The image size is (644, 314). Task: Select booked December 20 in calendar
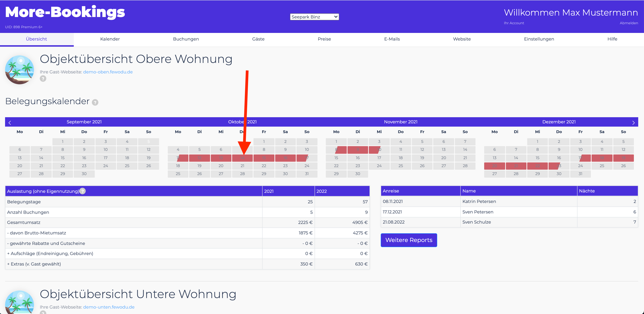pyautogui.click(x=494, y=166)
